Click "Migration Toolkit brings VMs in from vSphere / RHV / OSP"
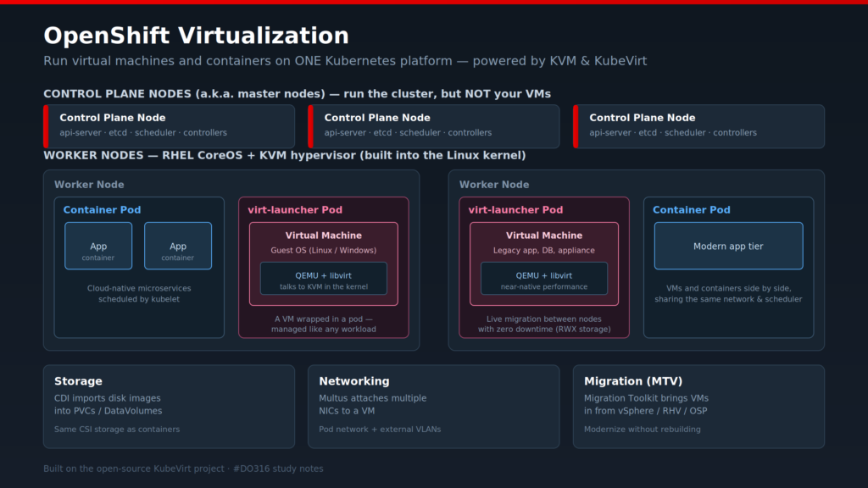 [x=646, y=404]
